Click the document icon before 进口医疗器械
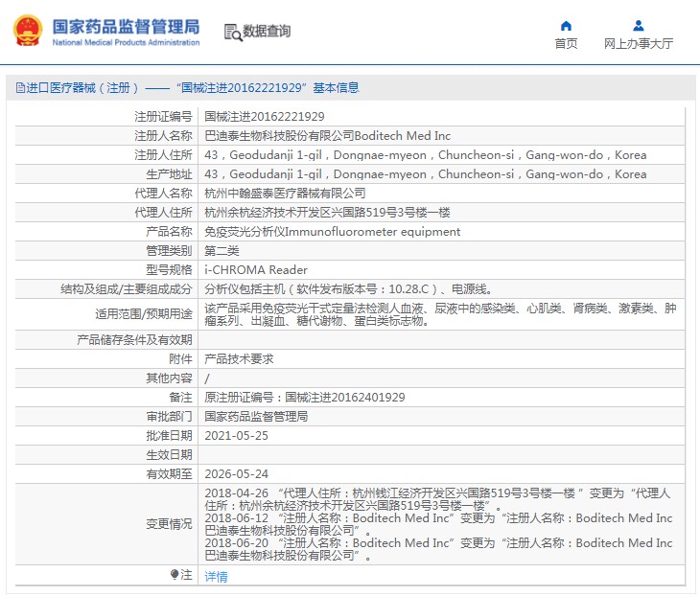Viewport: 700px width, 596px height. point(20,88)
